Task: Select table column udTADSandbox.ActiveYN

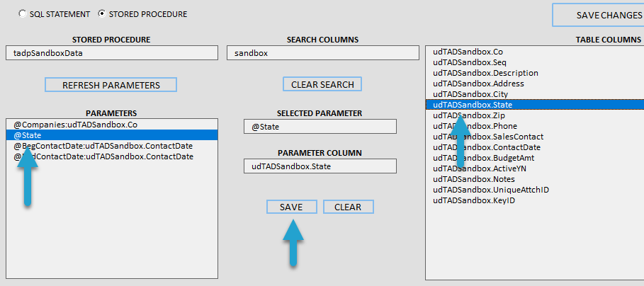Action: click(x=535, y=168)
